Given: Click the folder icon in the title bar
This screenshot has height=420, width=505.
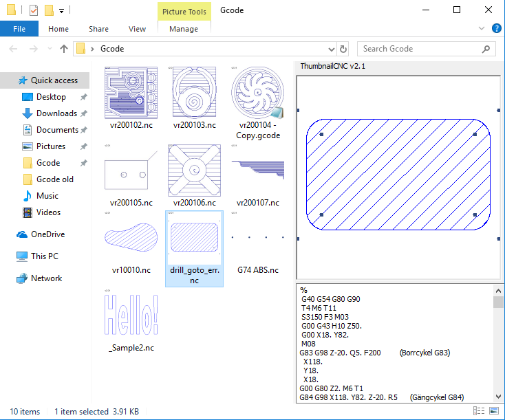Looking at the screenshot, I should [11, 10].
